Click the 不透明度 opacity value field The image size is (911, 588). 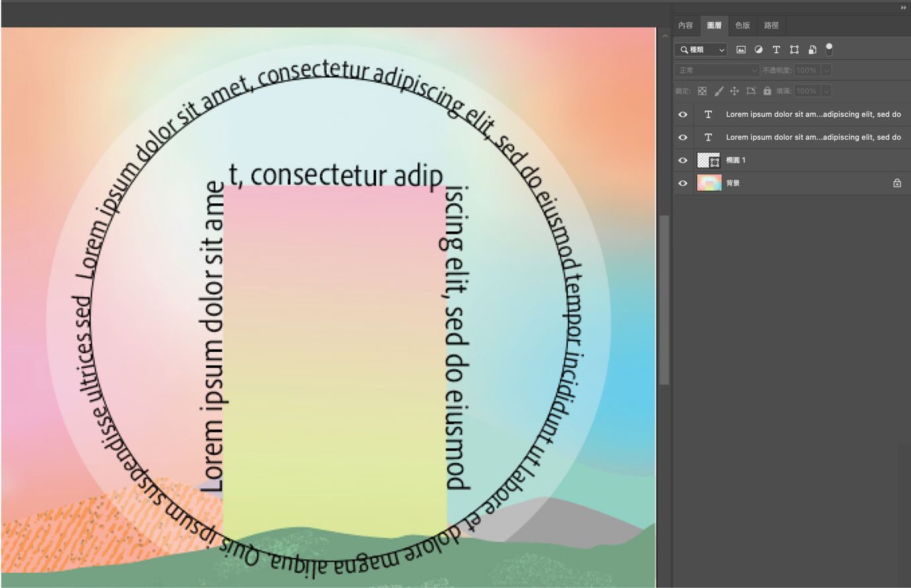click(x=807, y=70)
